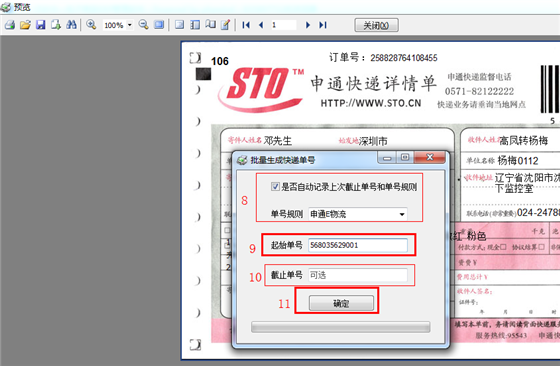
Task: Jump to the first page
Action: (246, 25)
